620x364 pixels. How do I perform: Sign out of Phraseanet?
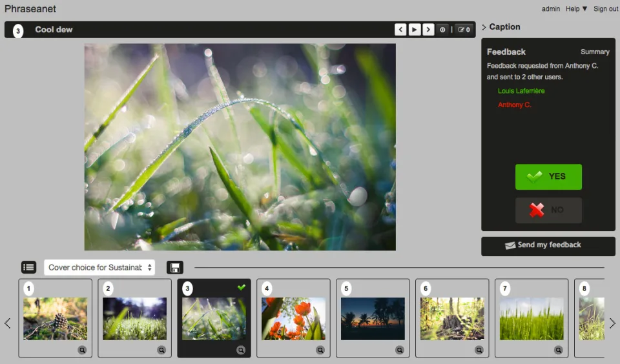[605, 8]
